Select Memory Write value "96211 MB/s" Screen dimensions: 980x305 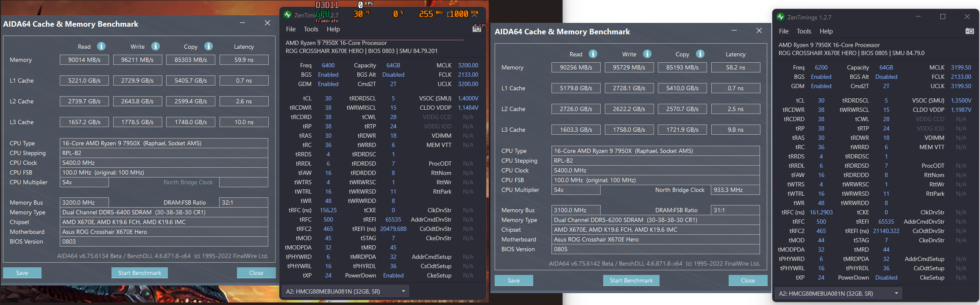[137, 60]
